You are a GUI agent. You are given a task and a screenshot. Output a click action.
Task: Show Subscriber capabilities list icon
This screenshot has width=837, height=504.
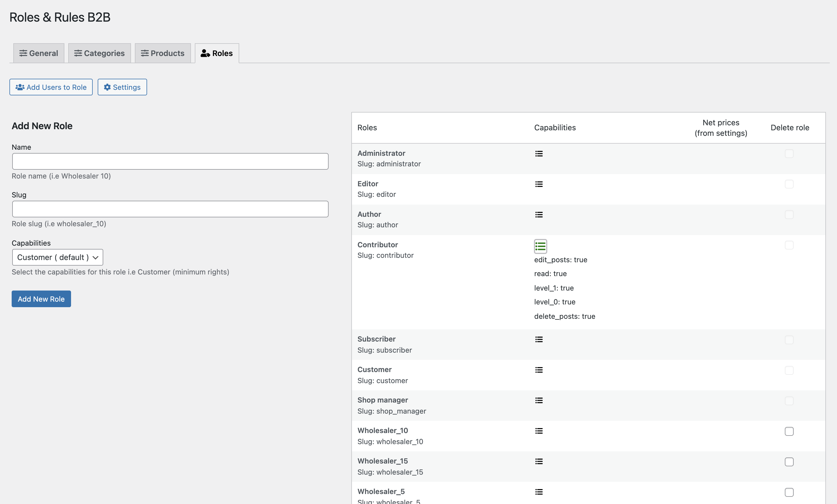539,339
